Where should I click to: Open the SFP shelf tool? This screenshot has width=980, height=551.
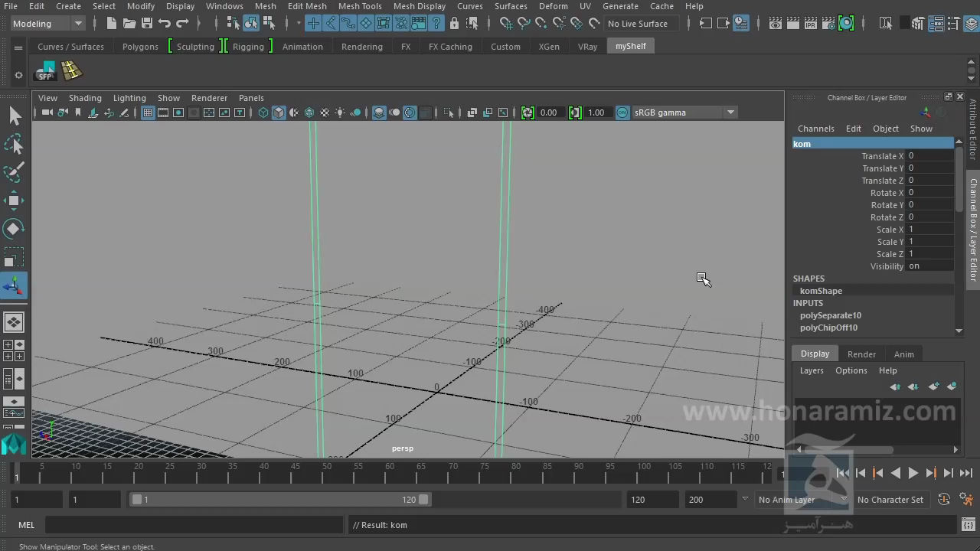pos(45,71)
